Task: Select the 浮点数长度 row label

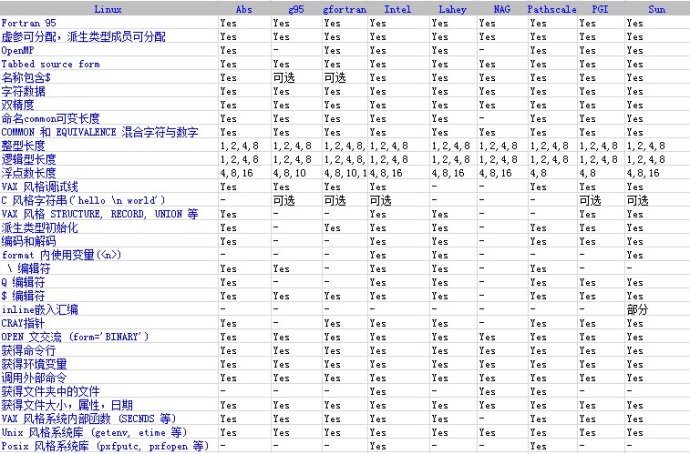Action: pyautogui.click(x=29, y=173)
